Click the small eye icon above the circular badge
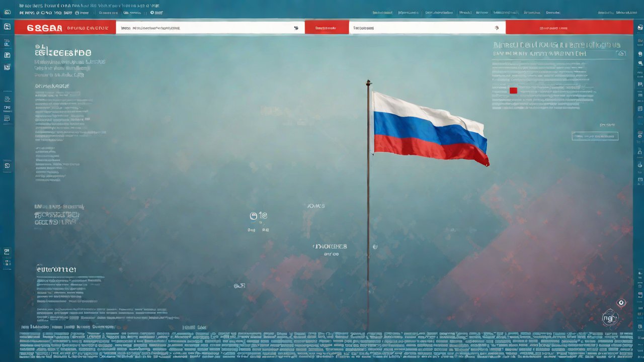Image resolution: width=644 pixels, height=362 pixels. (x=621, y=302)
